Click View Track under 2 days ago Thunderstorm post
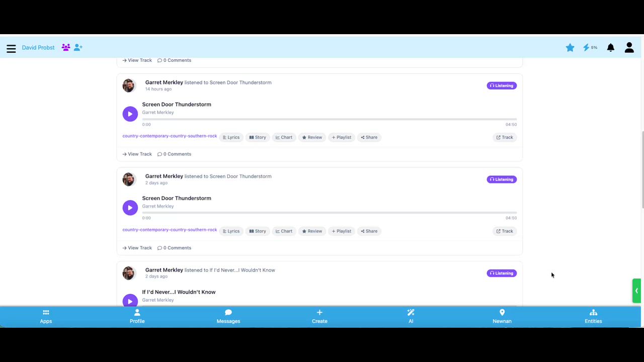Screen dimensions: 644x362 point(137,248)
